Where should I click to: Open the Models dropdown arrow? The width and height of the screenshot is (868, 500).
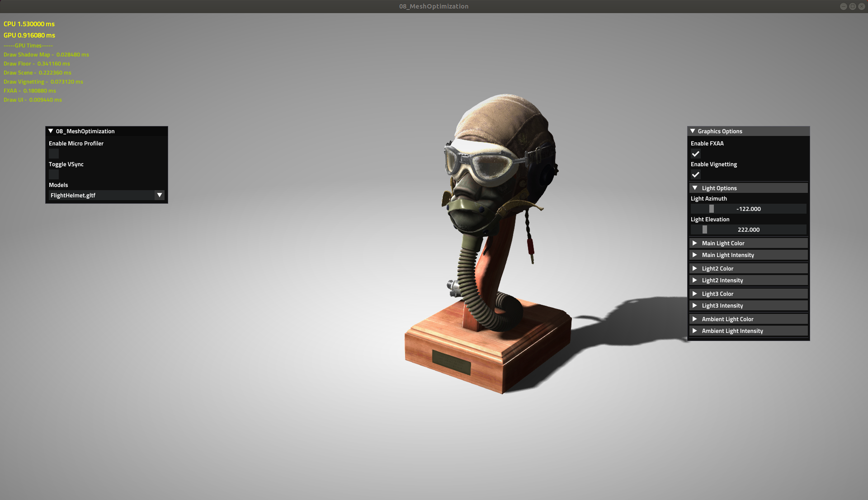coord(159,195)
